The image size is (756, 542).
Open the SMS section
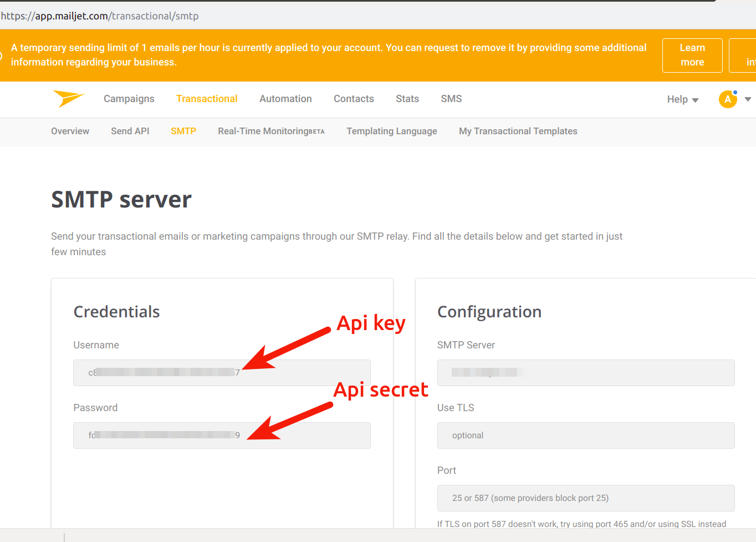click(x=451, y=99)
